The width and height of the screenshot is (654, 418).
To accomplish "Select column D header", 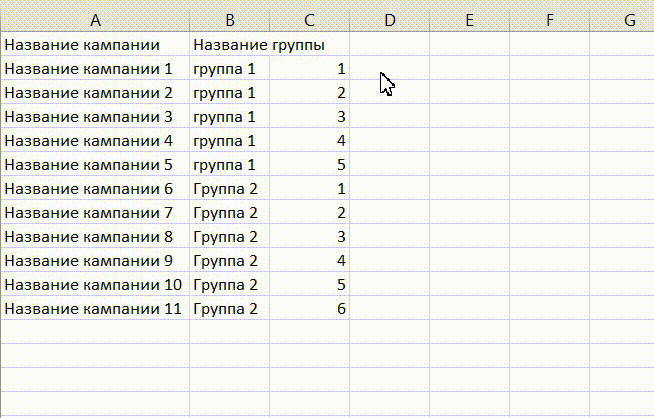I will 390,20.
